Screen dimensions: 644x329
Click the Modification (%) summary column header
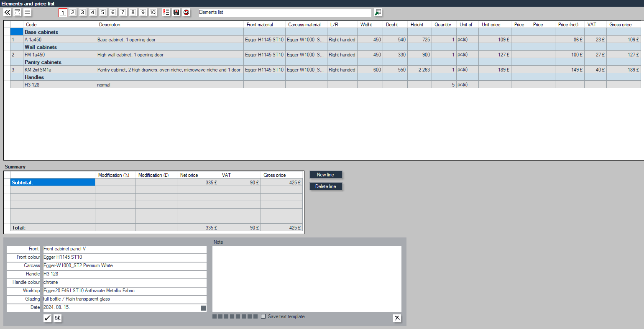point(115,175)
